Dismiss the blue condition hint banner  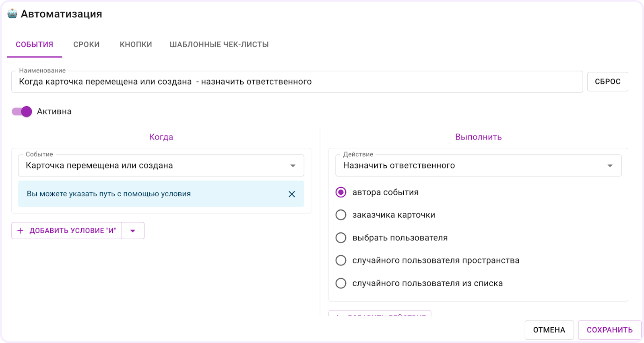[x=292, y=194]
